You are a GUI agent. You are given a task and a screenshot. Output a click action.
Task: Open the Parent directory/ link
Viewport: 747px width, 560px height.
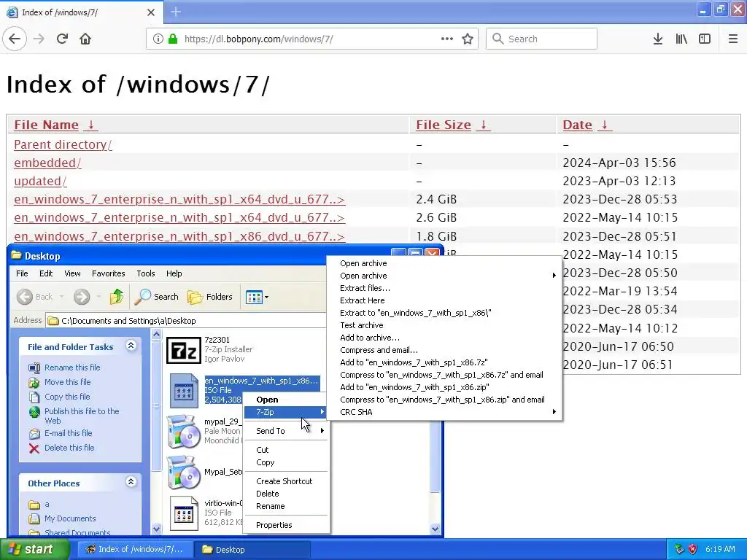click(63, 144)
